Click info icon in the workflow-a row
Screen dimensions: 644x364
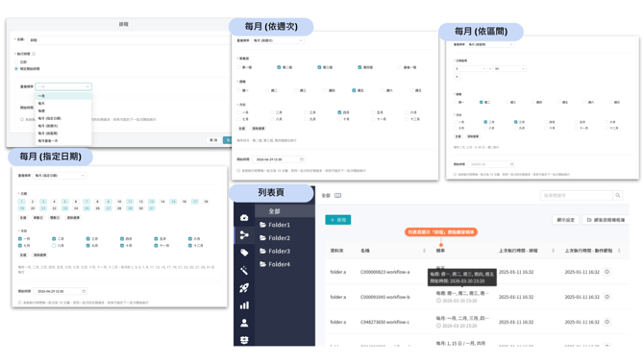coord(607,272)
